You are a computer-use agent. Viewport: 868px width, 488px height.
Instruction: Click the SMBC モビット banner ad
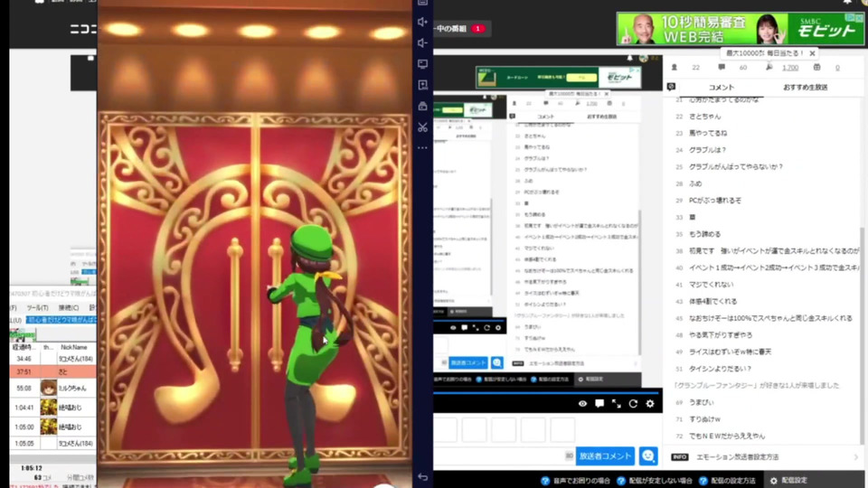(x=741, y=29)
